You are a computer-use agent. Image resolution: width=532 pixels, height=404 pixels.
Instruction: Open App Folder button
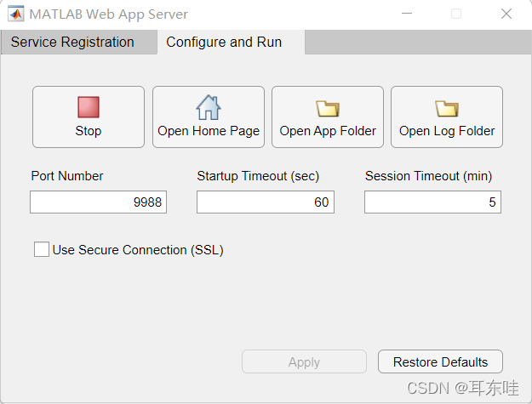click(328, 117)
